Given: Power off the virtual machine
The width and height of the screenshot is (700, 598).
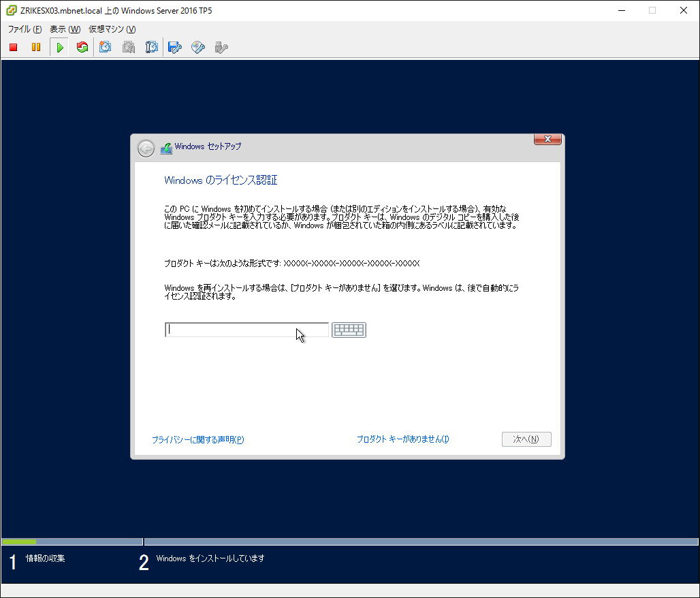Looking at the screenshot, I should click(12, 47).
